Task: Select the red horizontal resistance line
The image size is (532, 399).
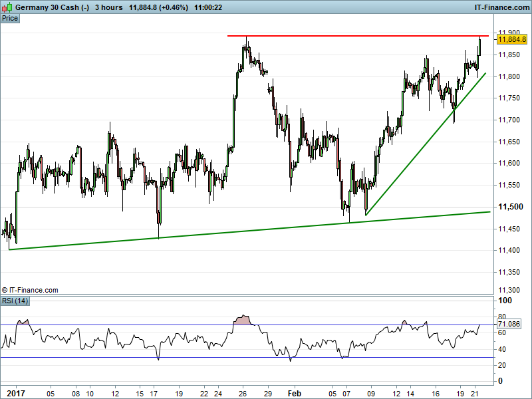Action: [x=358, y=36]
